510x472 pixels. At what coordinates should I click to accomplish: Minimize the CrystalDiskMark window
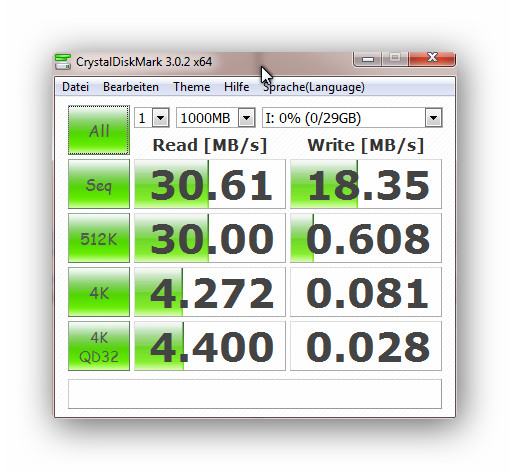coord(368,59)
